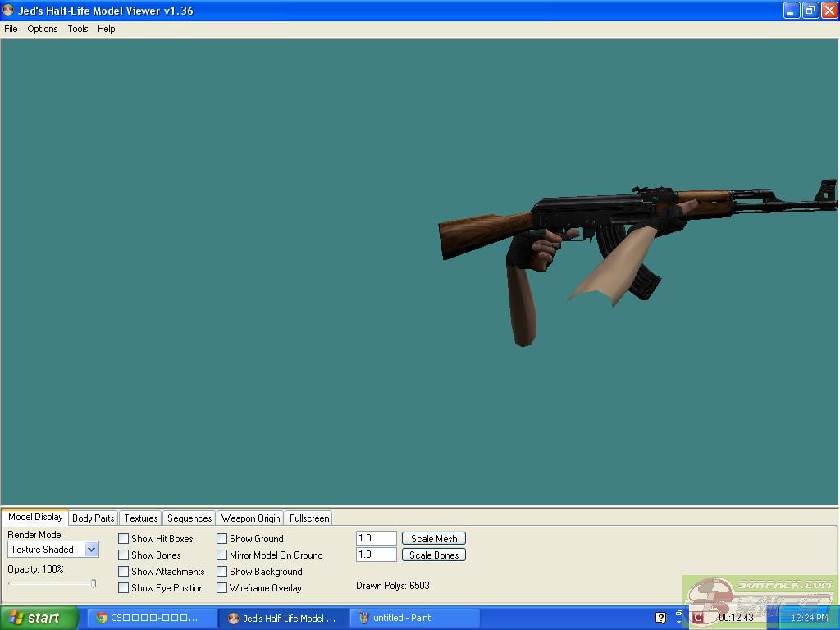Expand the Render Mode dropdown
Screen dimensions: 840x630
coord(92,549)
